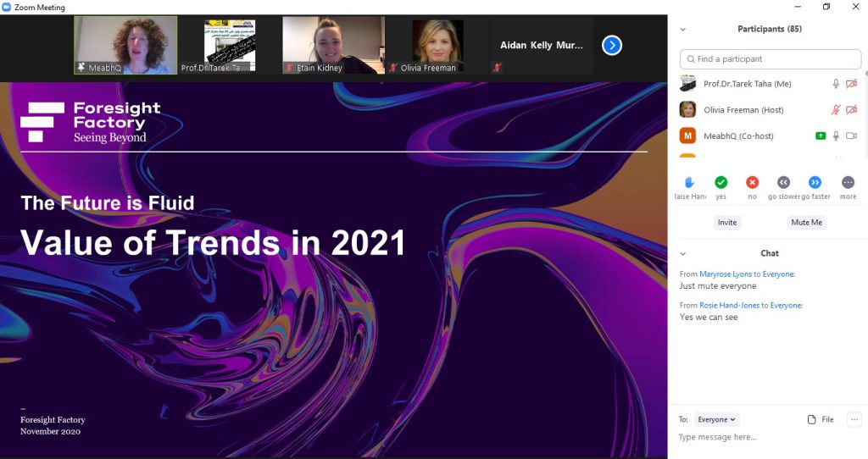Click the Chat panel title
The width and height of the screenshot is (868, 459).
pos(770,253)
